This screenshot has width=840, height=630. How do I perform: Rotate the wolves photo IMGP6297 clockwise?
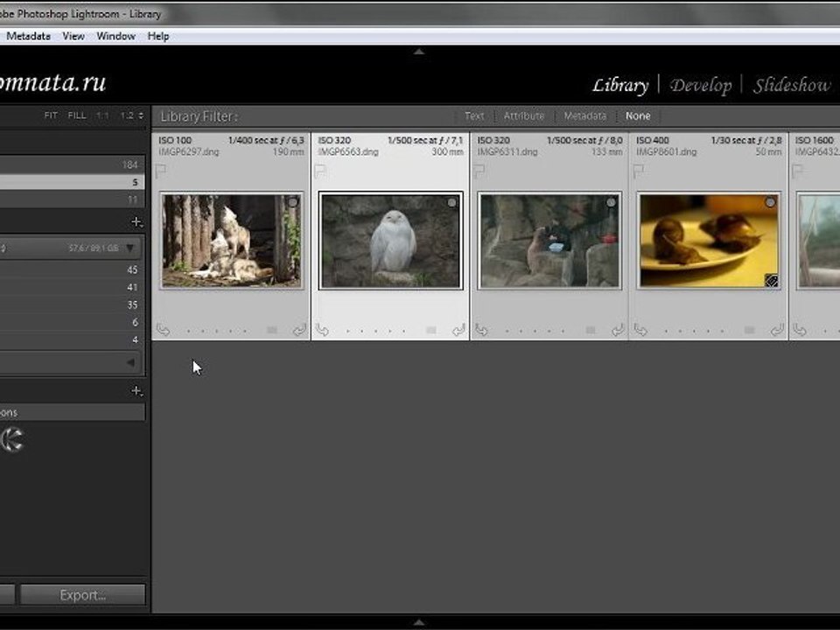pos(299,330)
